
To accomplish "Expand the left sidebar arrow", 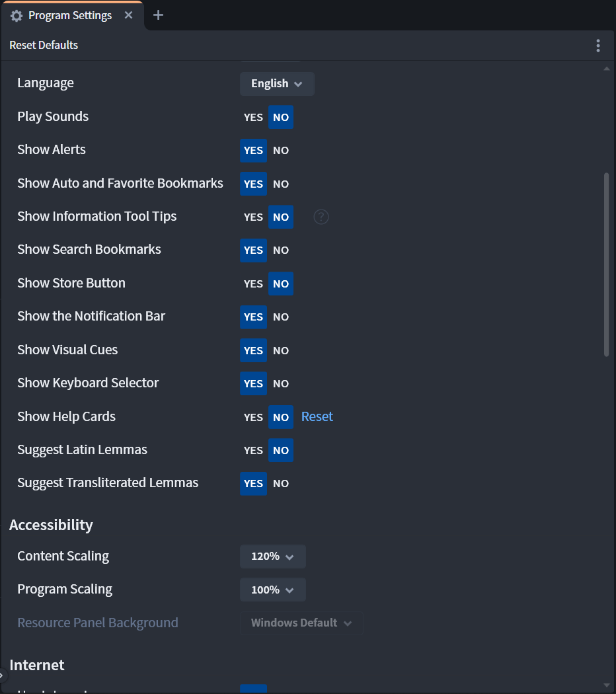I will [2, 675].
